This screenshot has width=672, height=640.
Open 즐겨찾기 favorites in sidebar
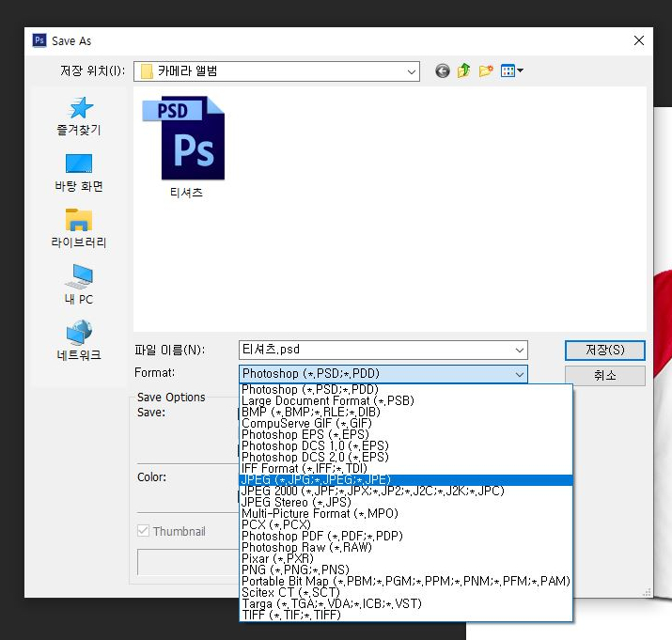79,117
